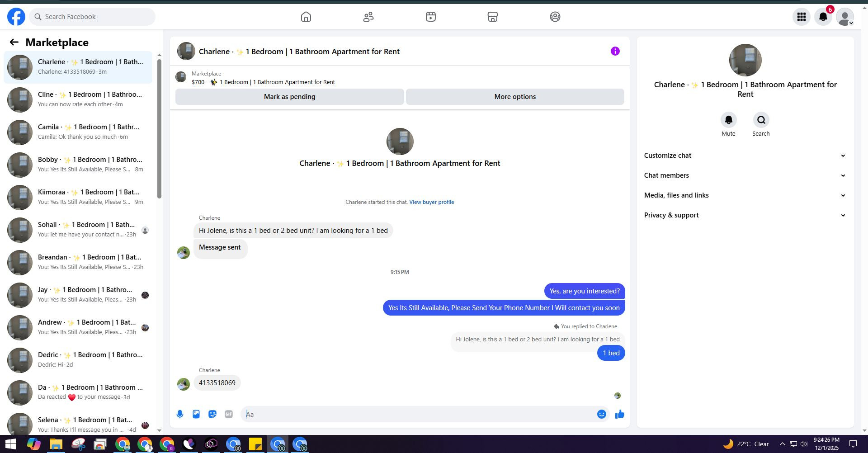This screenshot has width=868, height=453.
Task: Click the quoted reply 'Hi Jolene' bubble
Action: click(538, 340)
